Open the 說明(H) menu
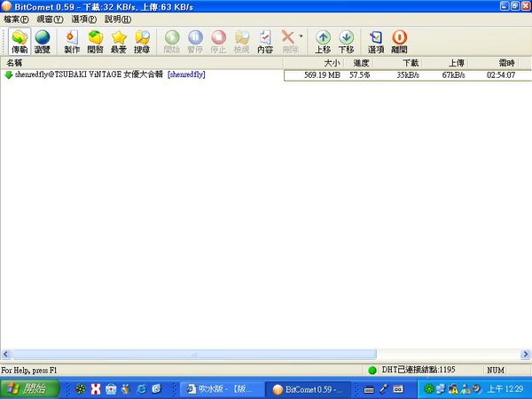 (116, 19)
